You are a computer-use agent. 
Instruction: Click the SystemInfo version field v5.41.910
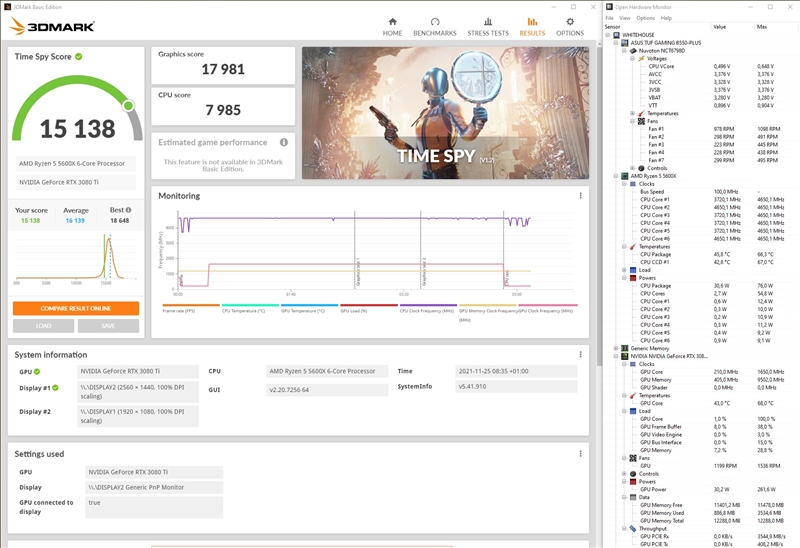pos(516,387)
